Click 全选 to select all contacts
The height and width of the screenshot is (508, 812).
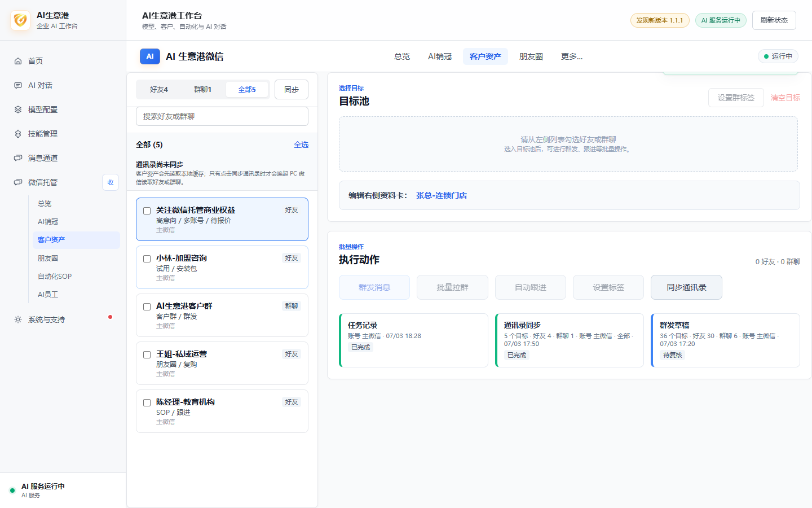(301, 144)
